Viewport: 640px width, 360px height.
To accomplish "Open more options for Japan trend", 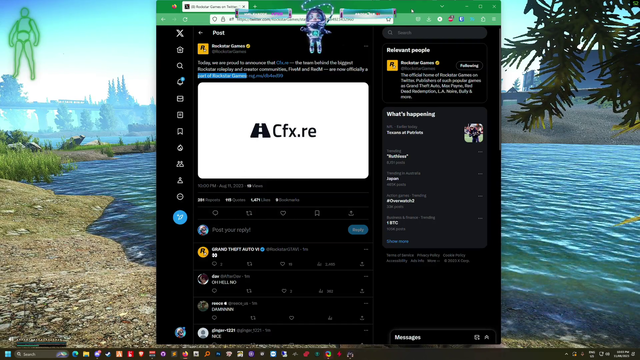I will [480, 174].
